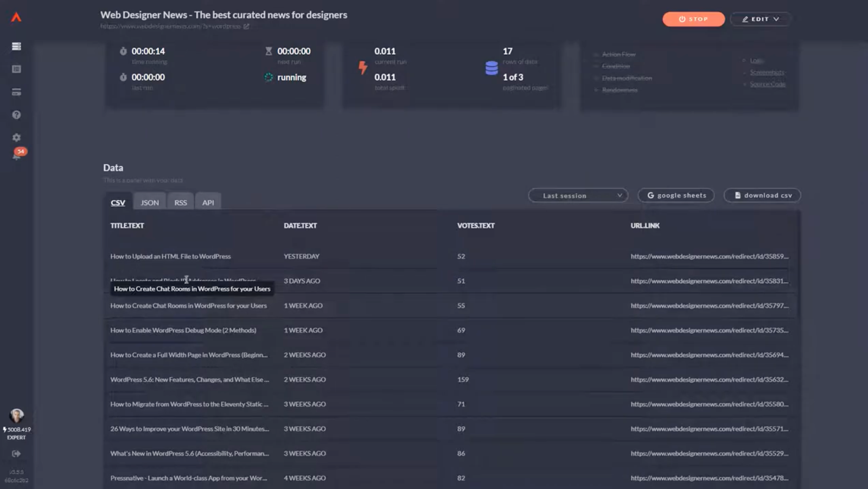868x489 pixels.
Task: Select 'Pressnative - Launch a World-class App' cell
Action: (189, 478)
